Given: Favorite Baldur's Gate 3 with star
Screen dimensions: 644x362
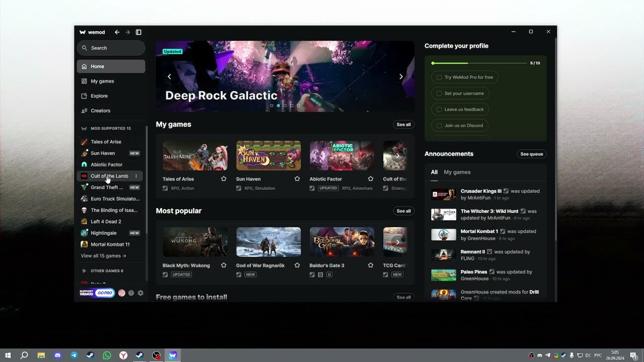Looking at the screenshot, I should [x=371, y=265].
